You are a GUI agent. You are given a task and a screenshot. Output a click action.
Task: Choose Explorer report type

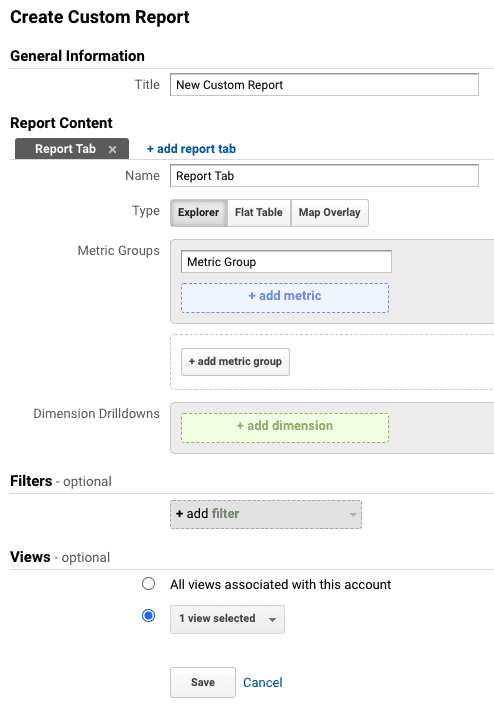(x=199, y=213)
